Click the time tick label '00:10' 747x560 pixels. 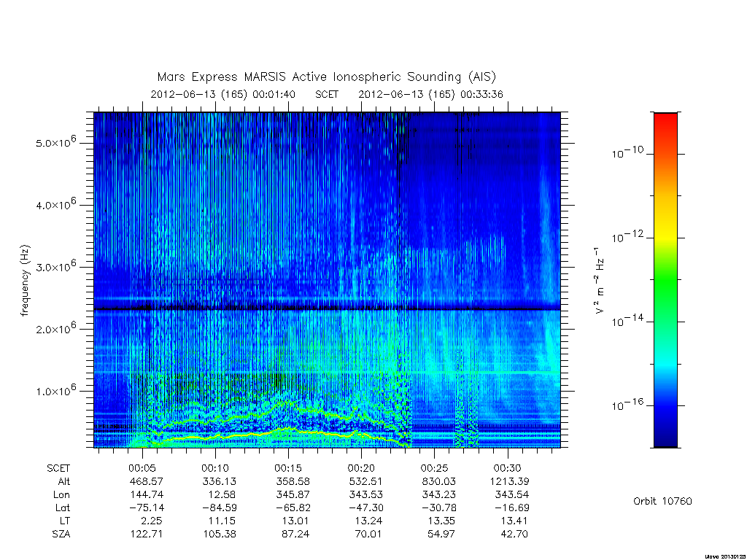[x=215, y=469]
